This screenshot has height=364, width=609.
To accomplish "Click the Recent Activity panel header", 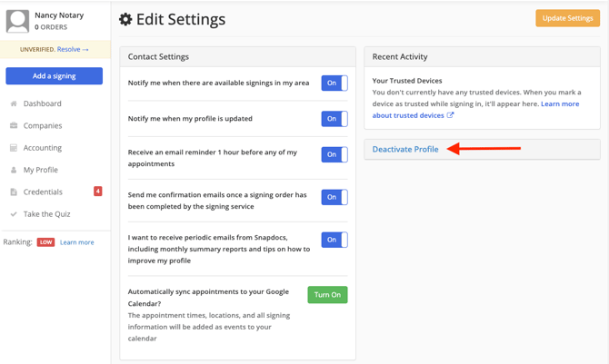I will click(x=482, y=57).
